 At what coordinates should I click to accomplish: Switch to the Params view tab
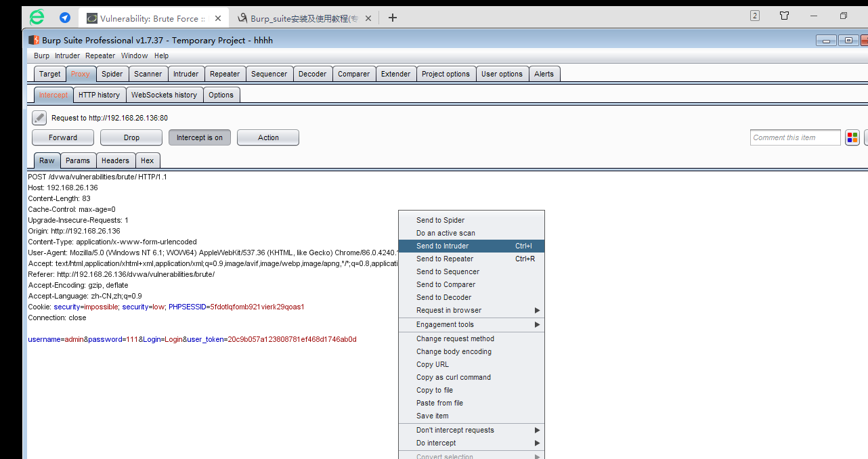point(78,160)
